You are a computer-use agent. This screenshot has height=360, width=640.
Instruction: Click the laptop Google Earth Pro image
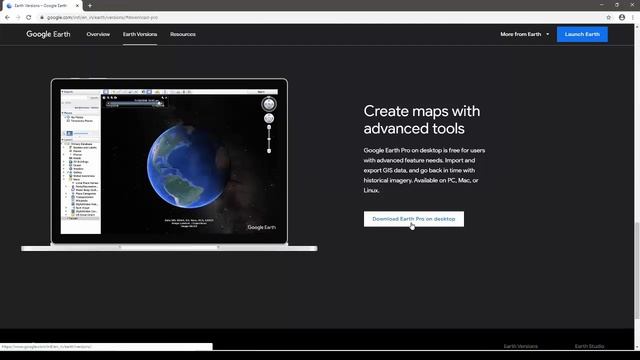tap(169, 164)
